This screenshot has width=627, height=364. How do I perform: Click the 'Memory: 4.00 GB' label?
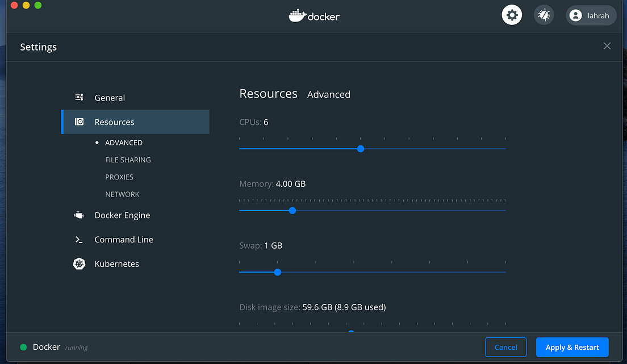click(272, 184)
